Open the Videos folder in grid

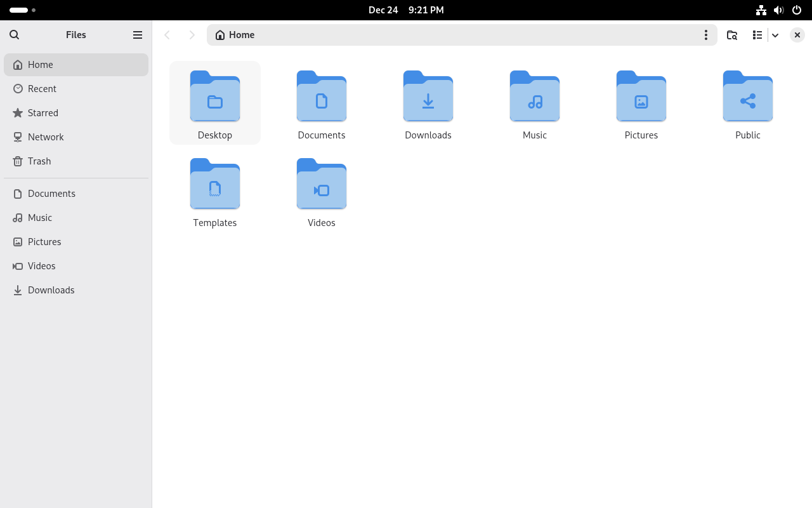click(x=322, y=185)
